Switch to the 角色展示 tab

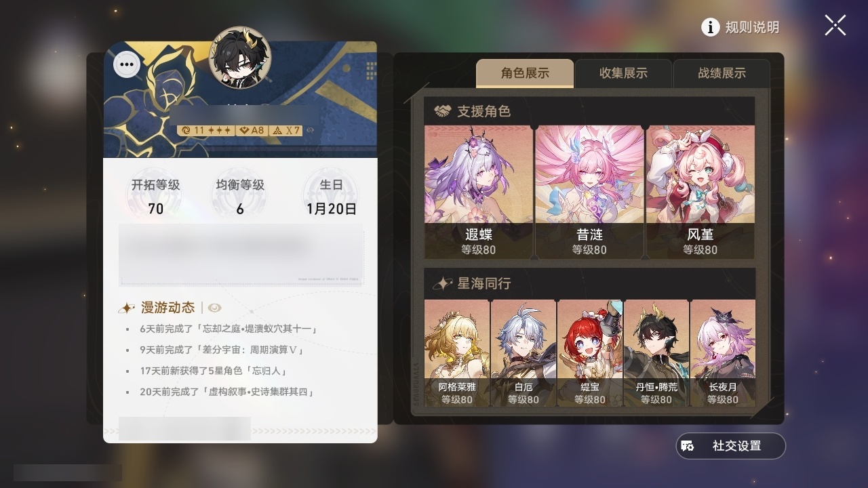pyautogui.click(x=525, y=73)
